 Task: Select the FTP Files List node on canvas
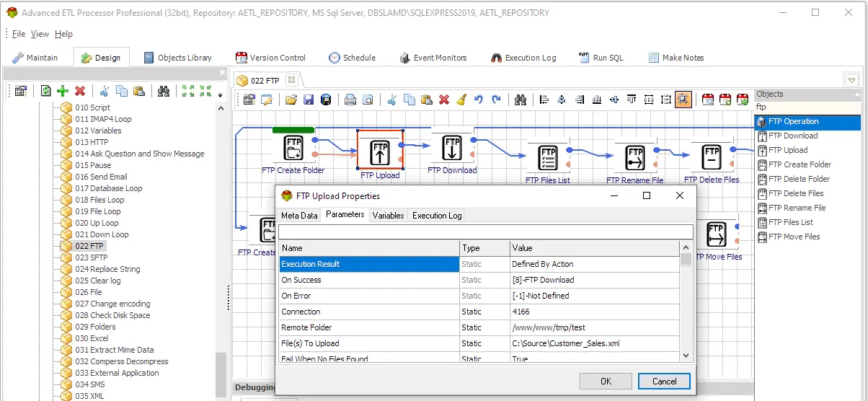pyautogui.click(x=548, y=157)
